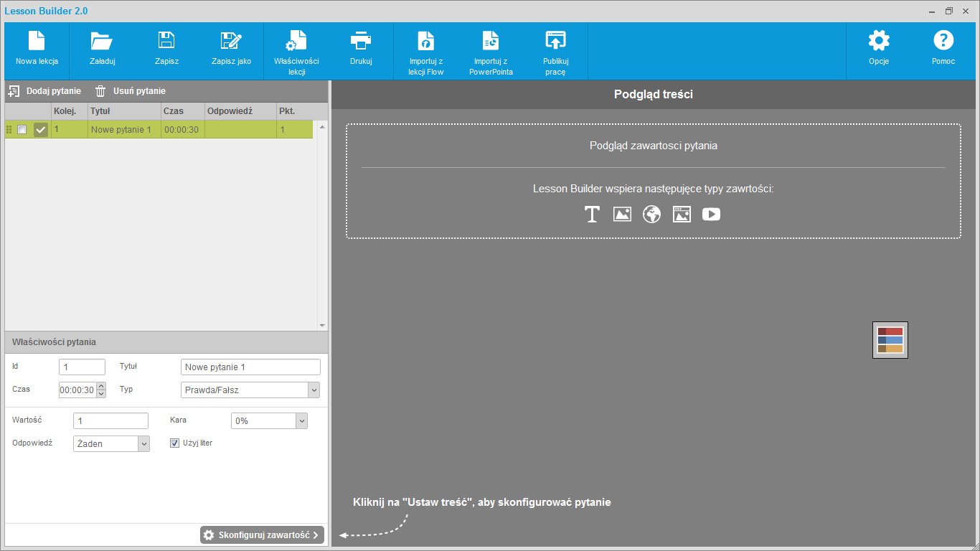Screen dimensions: 980x551
Task: Open the Typ Prawda/Fałsz dropdown
Action: click(250, 390)
